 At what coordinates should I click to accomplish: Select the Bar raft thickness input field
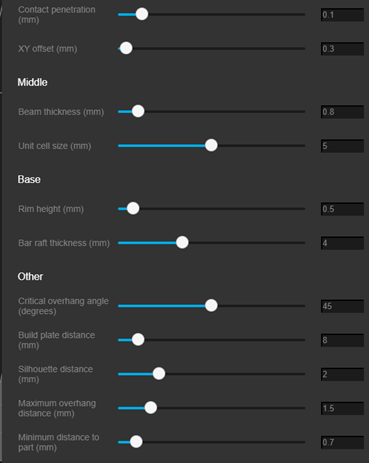[x=342, y=243]
